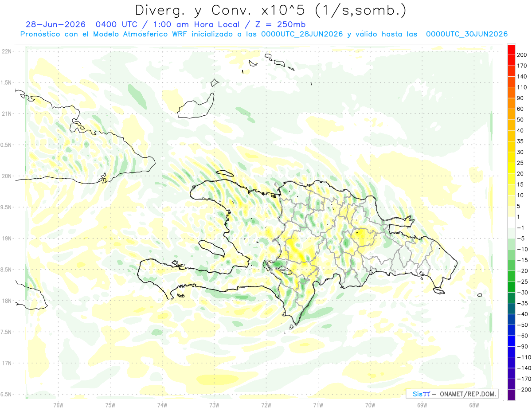Click the 'Sis' logo text beside ONAMET
Viewport: 532px width, 411px height.
click(x=417, y=394)
